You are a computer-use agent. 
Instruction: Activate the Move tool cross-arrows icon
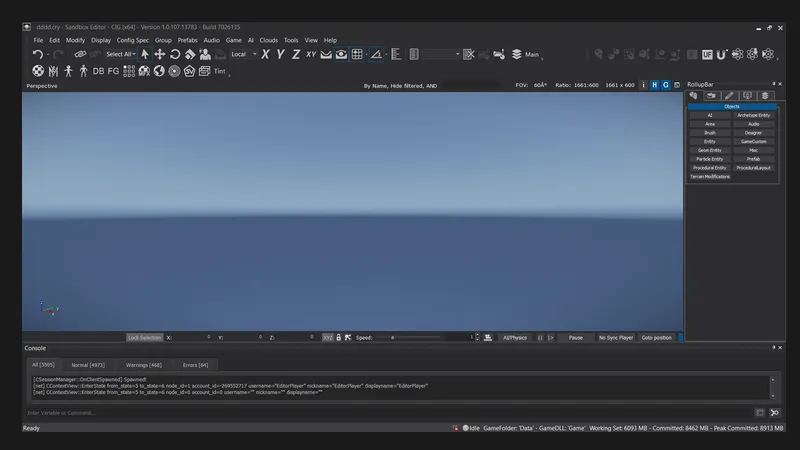[160, 54]
